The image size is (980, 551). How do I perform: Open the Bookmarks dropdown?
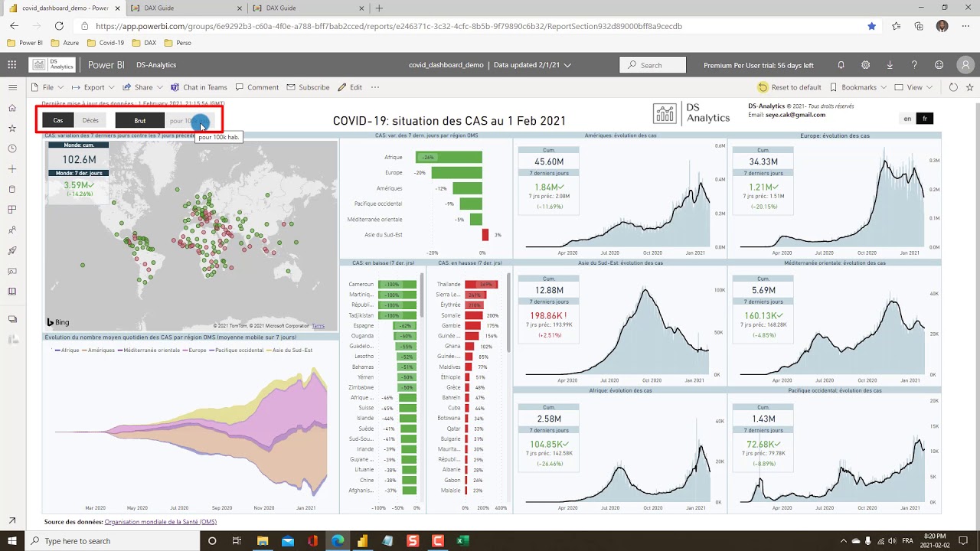coord(858,87)
